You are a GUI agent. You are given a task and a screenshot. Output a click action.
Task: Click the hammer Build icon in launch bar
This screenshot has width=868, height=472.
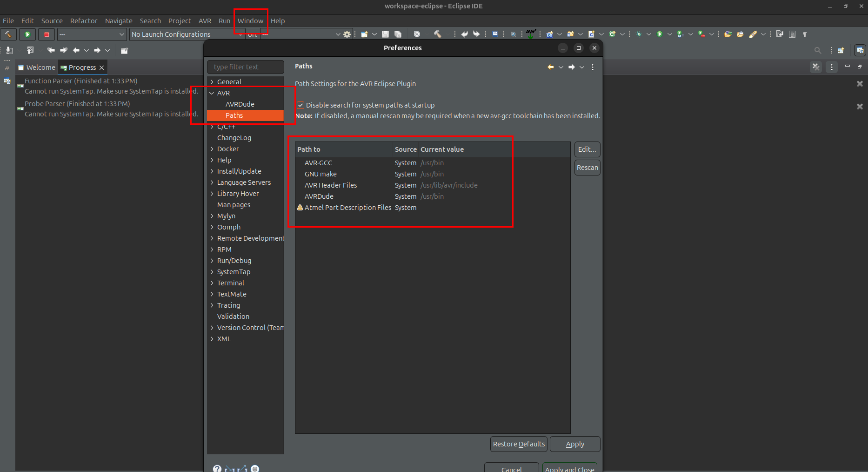pos(8,34)
